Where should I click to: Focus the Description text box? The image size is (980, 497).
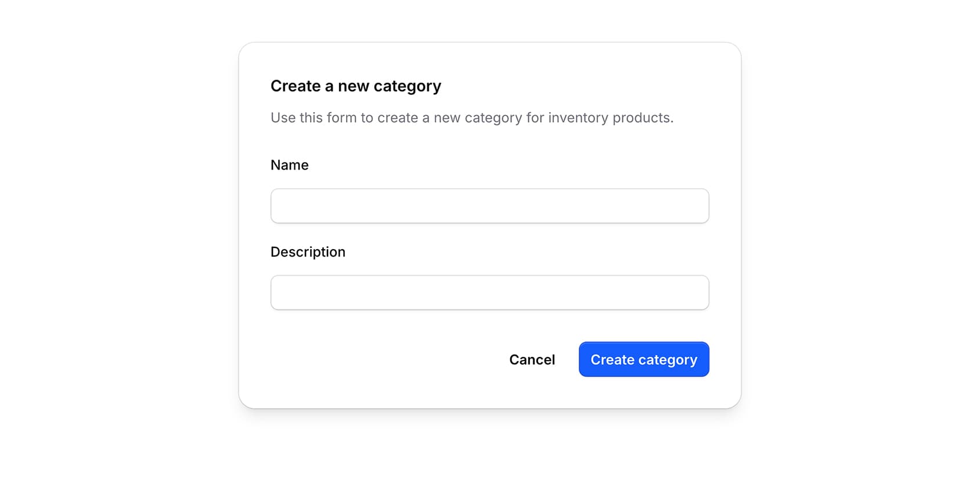(x=489, y=293)
